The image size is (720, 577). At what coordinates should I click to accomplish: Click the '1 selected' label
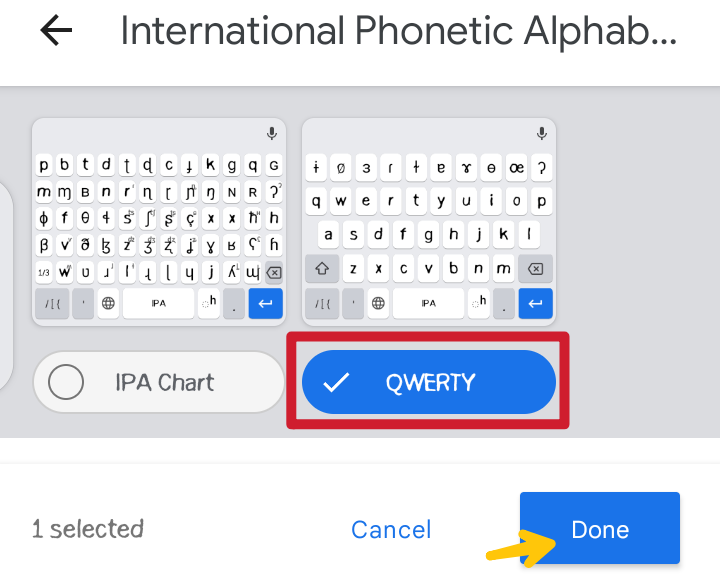[88, 529]
